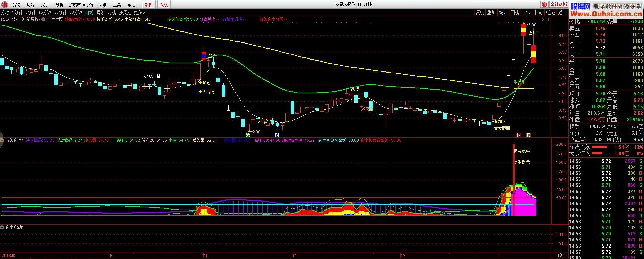Click the 卖五 price 5.75
The image size is (644, 259).
pyautogui.click(x=600, y=28)
